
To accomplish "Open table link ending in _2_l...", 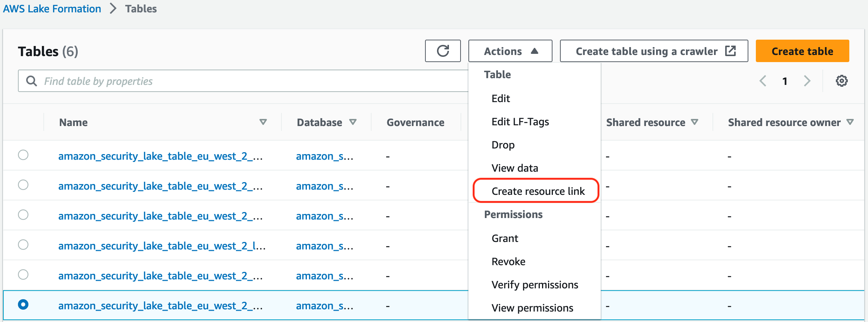I will (162, 246).
